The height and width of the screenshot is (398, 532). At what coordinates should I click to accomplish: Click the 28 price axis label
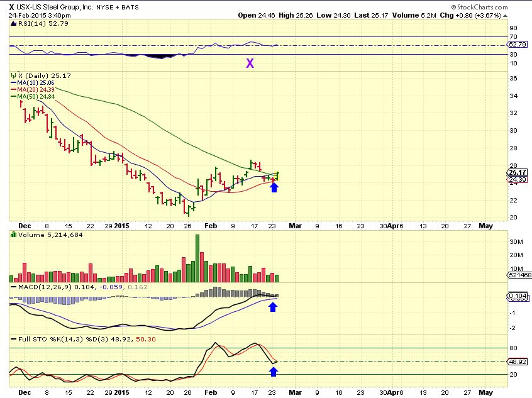pos(513,148)
